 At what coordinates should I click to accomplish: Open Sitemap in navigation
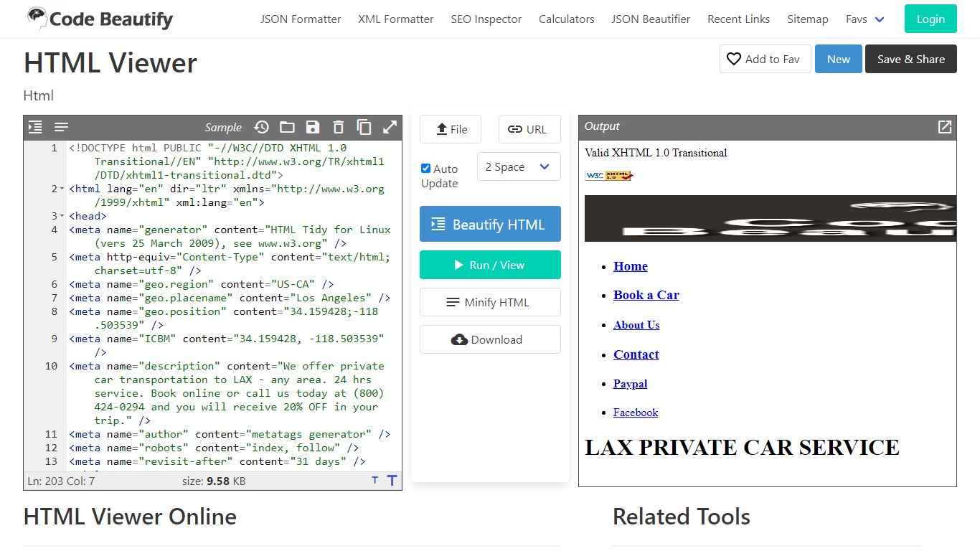pyautogui.click(x=808, y=19)
